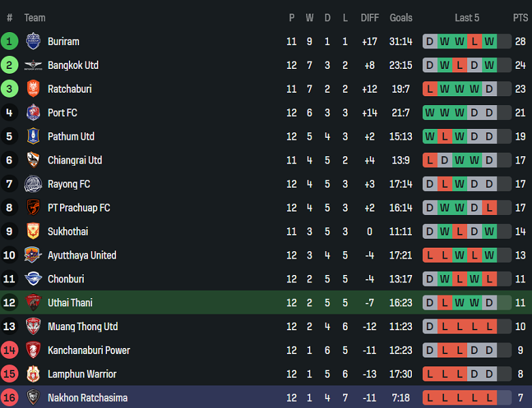
Task: Click the Last 5 column header
Action: click(467, 18)
